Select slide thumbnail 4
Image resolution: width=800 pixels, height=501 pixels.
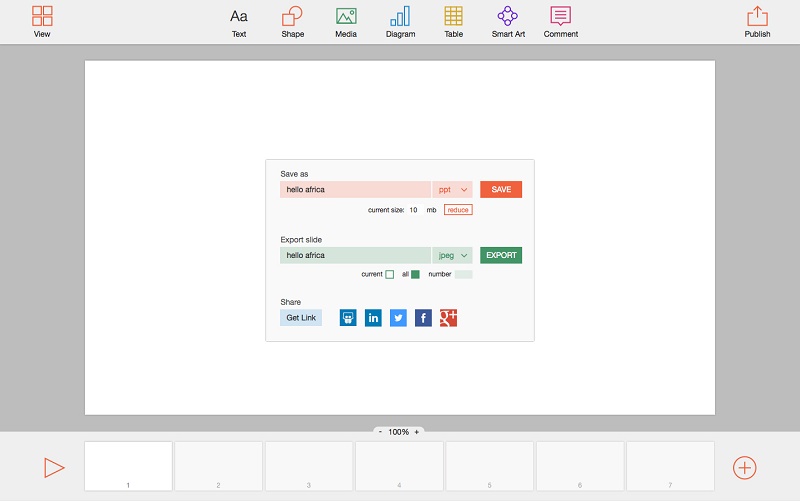[x=399, y=466]
